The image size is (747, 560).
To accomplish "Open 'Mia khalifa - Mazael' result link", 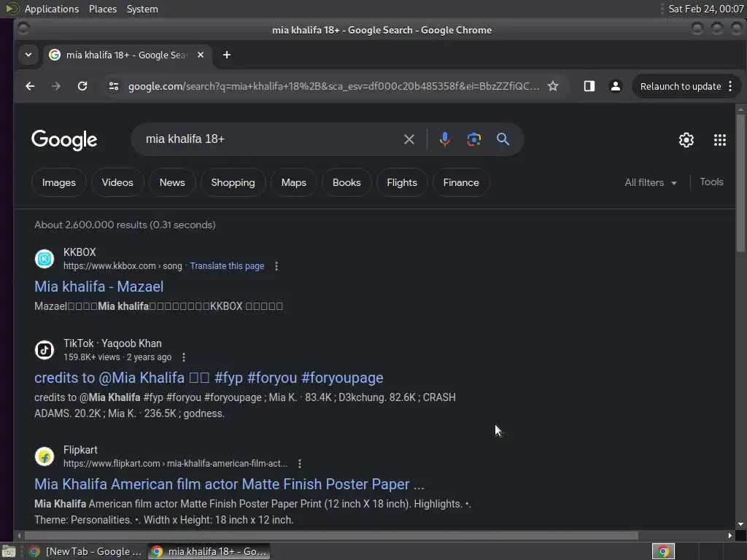I will (99, 287).
